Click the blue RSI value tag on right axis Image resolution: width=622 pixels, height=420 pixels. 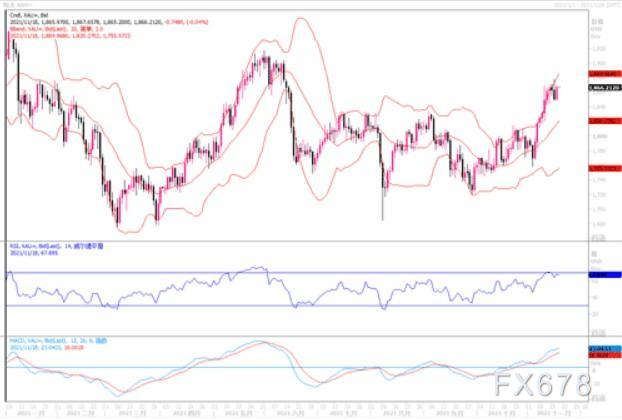(x=605, y=274)
